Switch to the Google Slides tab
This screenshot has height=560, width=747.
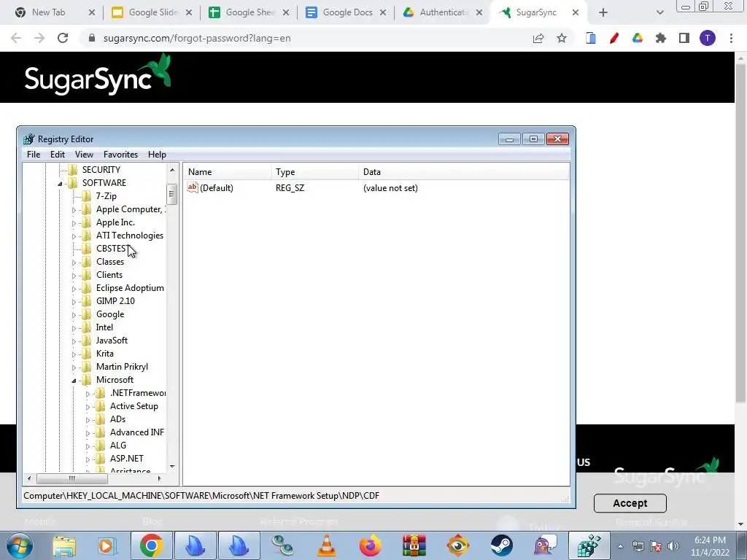152,12
